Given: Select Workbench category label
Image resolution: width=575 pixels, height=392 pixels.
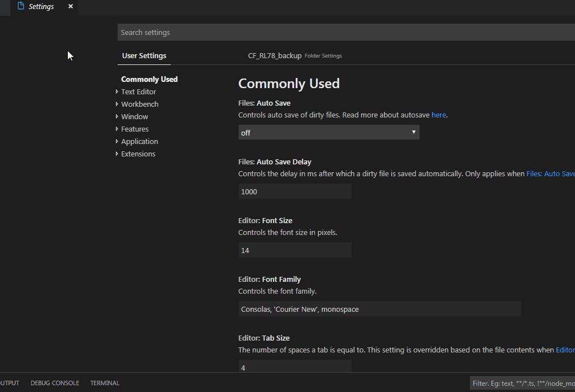Looking at the screenshot, I should [x=140, y=104].
